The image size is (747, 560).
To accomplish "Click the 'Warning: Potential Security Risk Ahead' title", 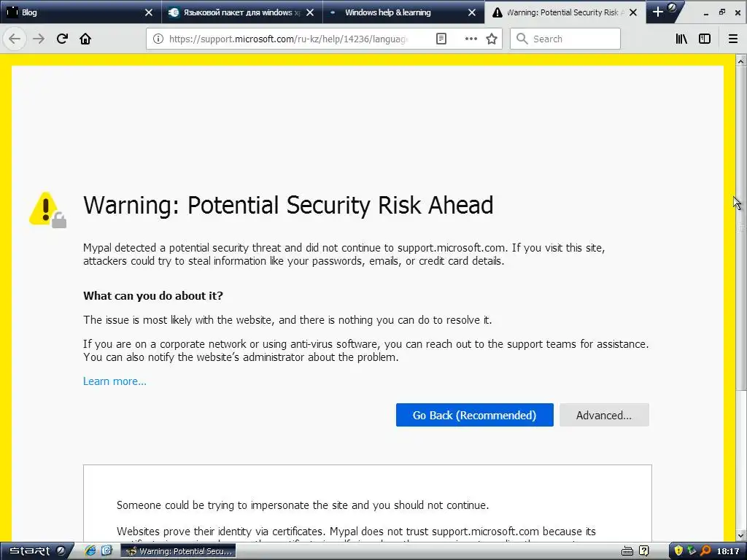I will [x=288, y=205].
